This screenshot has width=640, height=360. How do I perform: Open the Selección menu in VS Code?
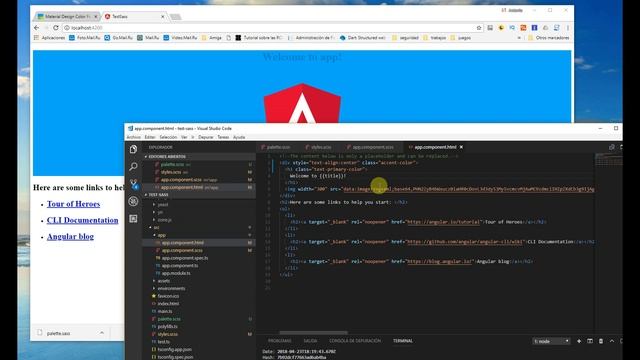(x=168, y=137)
